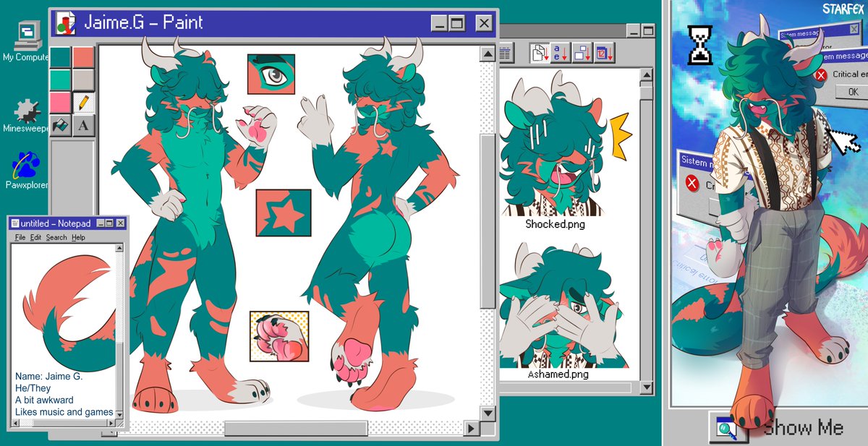Click 'Likes music and games' line in Notepad
868x446 pixels.
tap(64, 412)
